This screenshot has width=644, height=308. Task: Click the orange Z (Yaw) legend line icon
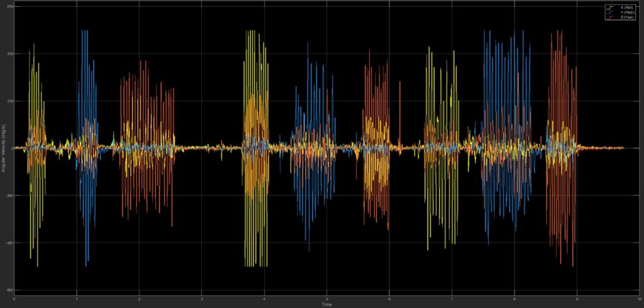pyautogui.click(x=609, y=17)
